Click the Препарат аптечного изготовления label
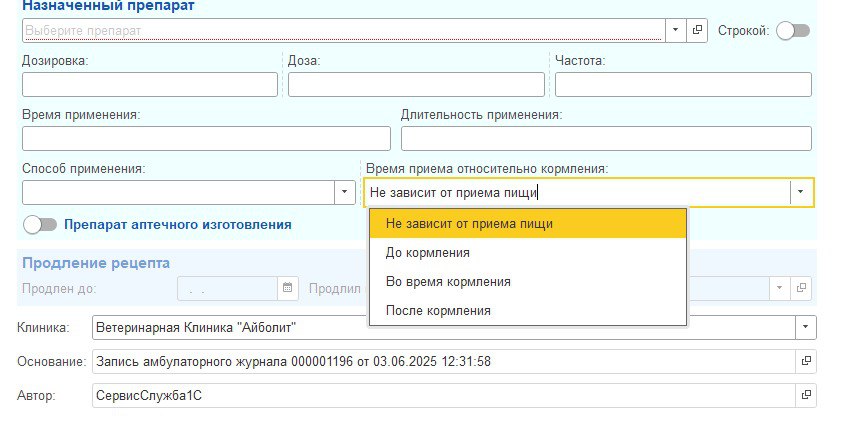Image resolution: width=847 pixels, height=438 pixels. [178, 225]
